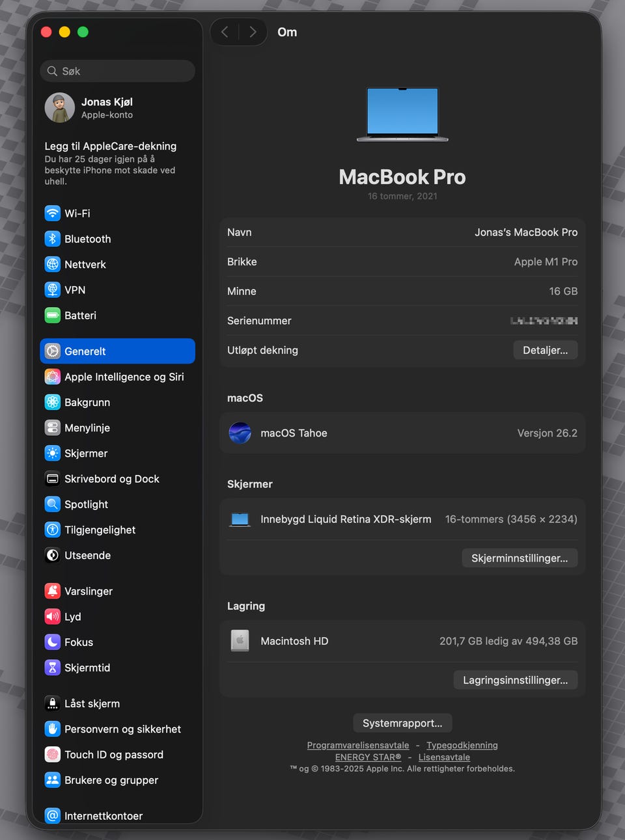This screenshot has width=625, height=840.
Task: Open Internettkontoer at-sign icon
Action: [x=53, y=815]
